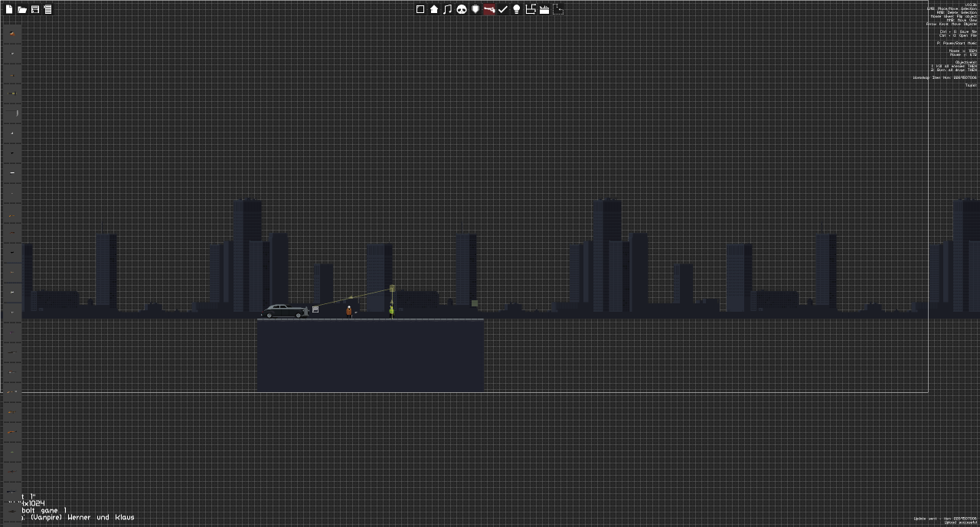Select the stairs layout tool
The height and width of the screenshot is (527, 980).
(531, 9)
